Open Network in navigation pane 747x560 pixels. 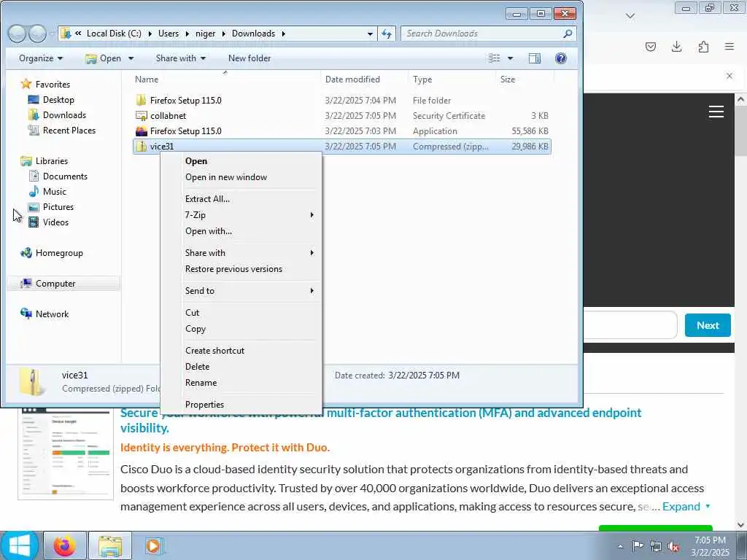pyautogui.click(x=52, y=314)
